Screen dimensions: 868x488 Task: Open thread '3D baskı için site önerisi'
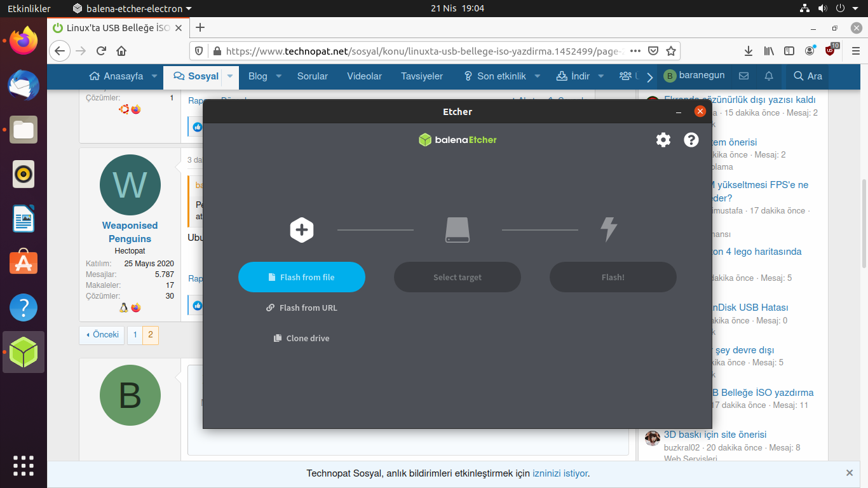715,435
